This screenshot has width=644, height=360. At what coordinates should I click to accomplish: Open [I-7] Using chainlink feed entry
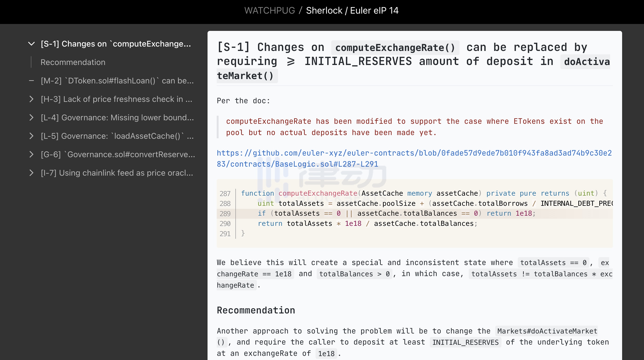click(x=117, y=173)
